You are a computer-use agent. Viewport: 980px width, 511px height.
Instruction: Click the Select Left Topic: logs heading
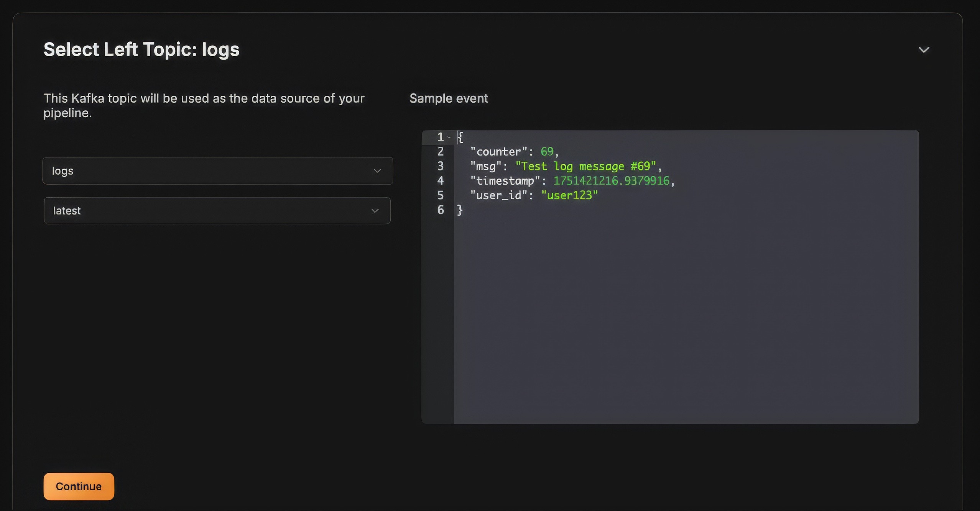click(x=141, y=50)
